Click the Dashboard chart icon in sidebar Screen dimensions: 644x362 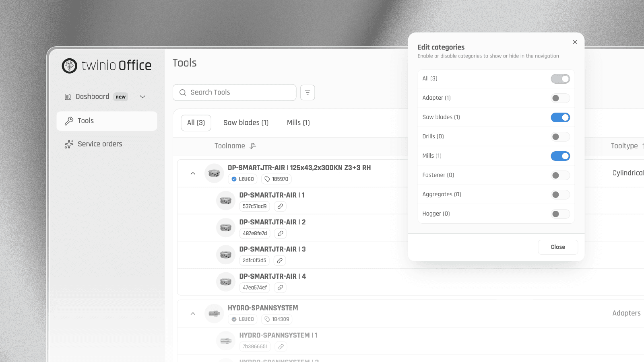click(68, 97)
